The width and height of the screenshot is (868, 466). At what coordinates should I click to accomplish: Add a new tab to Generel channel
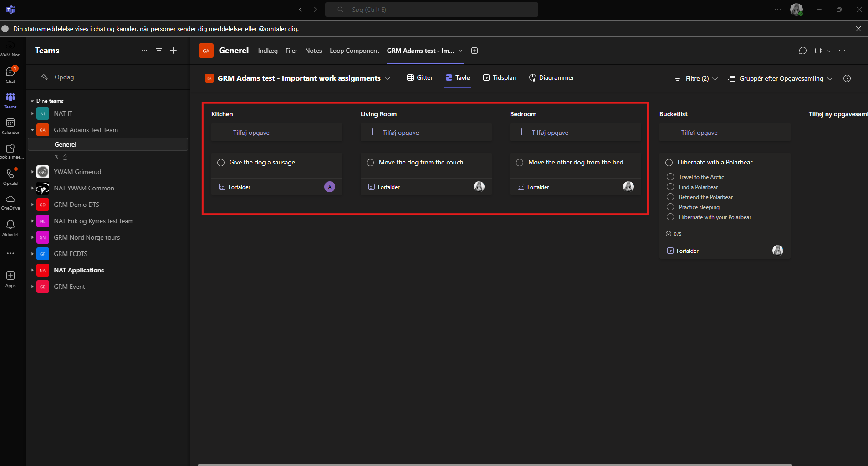[x=475, y=51]
